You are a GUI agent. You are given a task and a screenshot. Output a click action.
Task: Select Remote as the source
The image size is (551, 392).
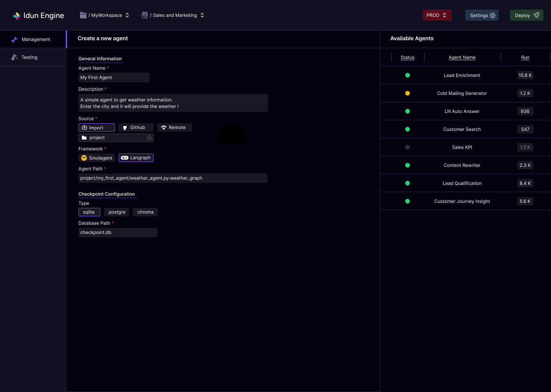click(174, 127)
